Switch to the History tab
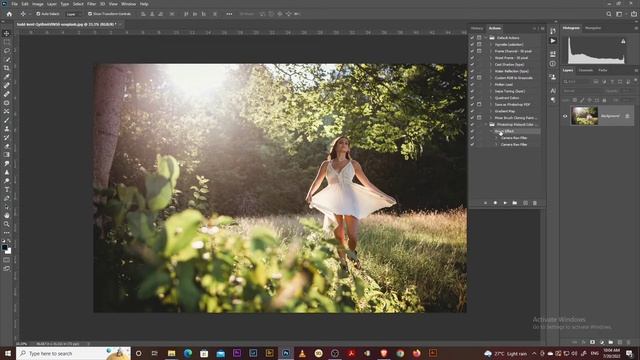The width and height of the screenshot is (640, 360). pos(477,28)
